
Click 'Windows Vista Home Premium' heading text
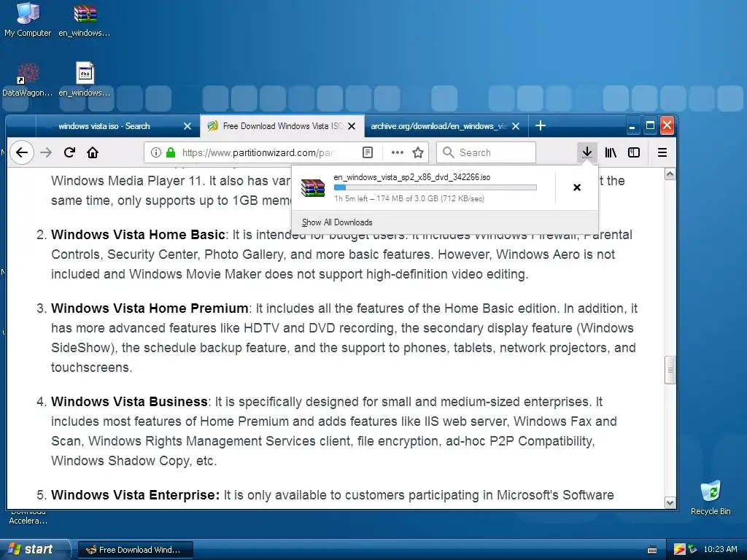[150, 308]
